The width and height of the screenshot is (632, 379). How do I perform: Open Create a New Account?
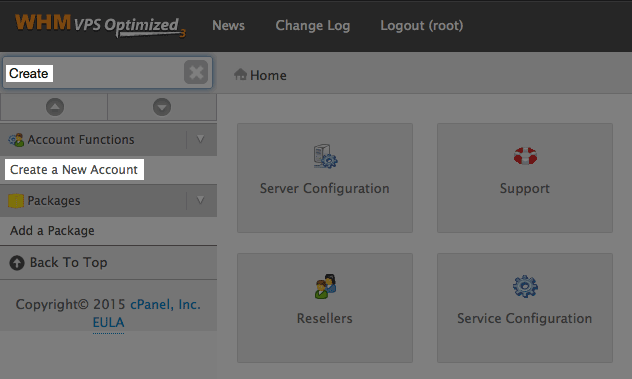[74, 170]
